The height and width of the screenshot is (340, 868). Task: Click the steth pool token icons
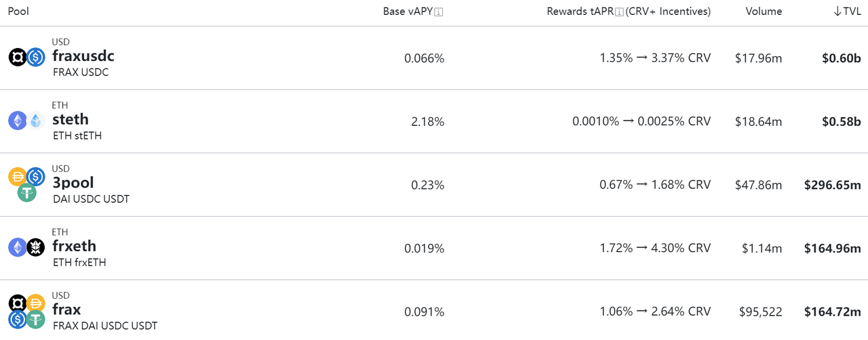point(26,121)
